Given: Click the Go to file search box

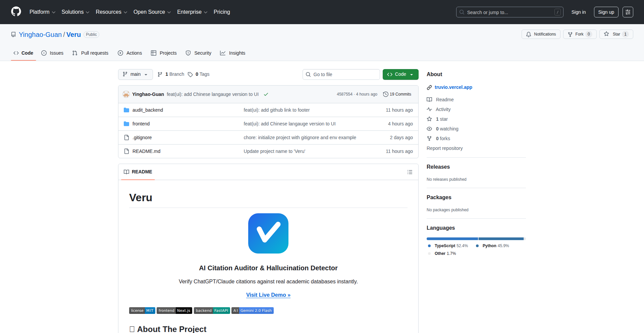Looking at the screenshot, I should point(341,74).
